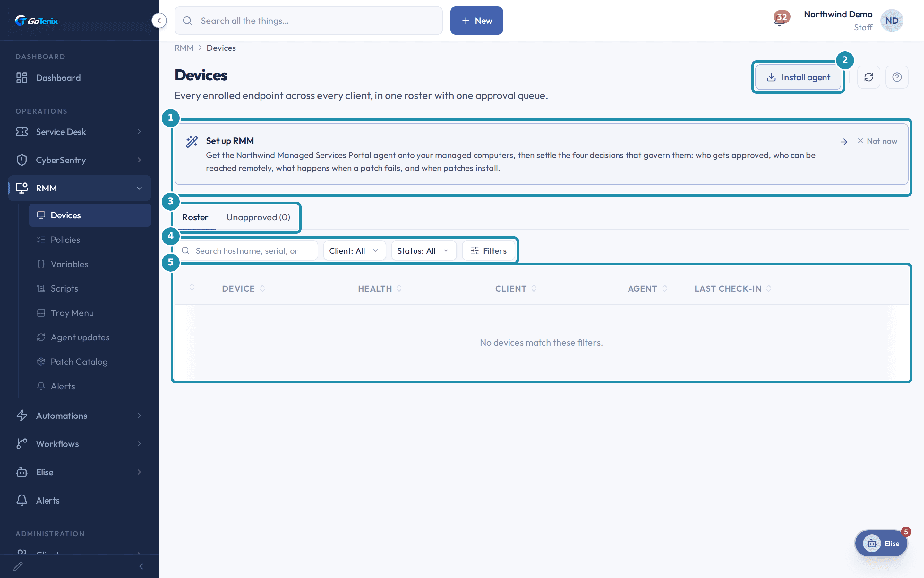
Task: Open Alerts under the RMM submenu
Action: point(90,386)
